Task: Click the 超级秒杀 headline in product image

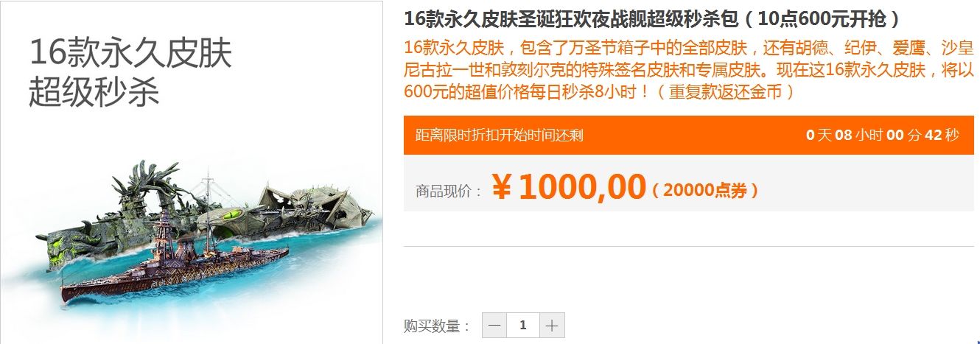Action: tap(94, 92)
